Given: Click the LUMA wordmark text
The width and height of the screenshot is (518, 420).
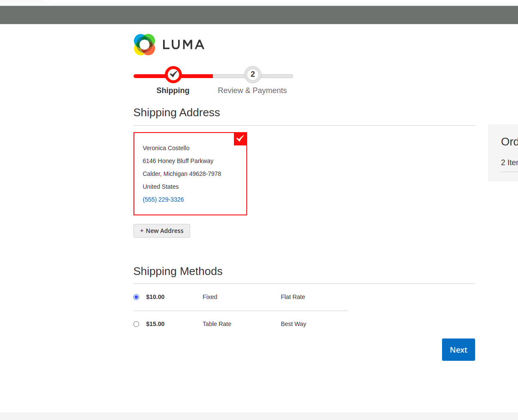Looking at the screenshot, I should tap(183, 45).
